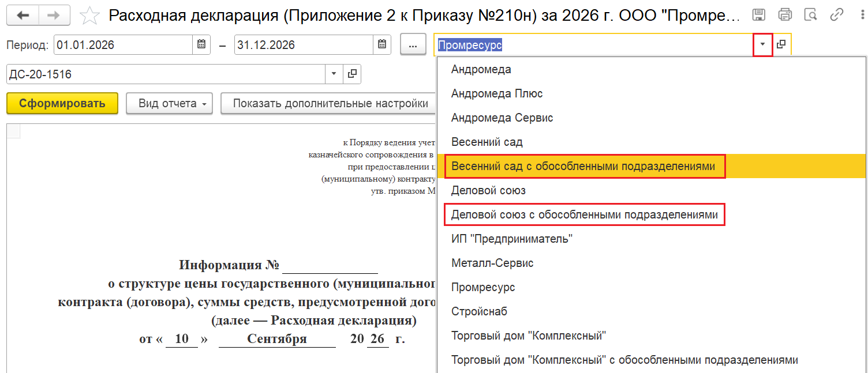Select Торговый дом "Комплексный" entry
The height and width of the screenshot is (373, 868).
point(650,336)
